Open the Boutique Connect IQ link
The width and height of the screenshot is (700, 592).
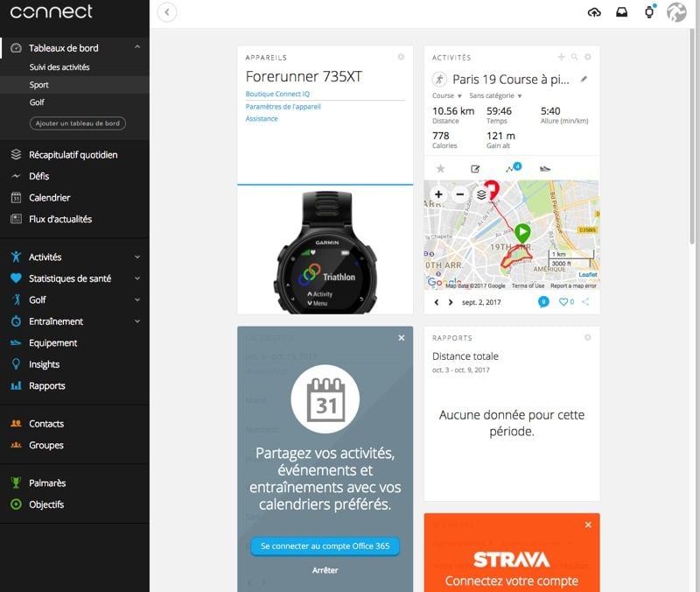277,94
